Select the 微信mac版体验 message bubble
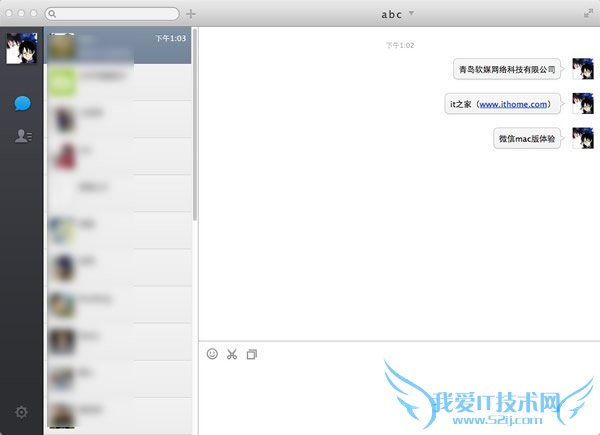 [x=527, y=138]
